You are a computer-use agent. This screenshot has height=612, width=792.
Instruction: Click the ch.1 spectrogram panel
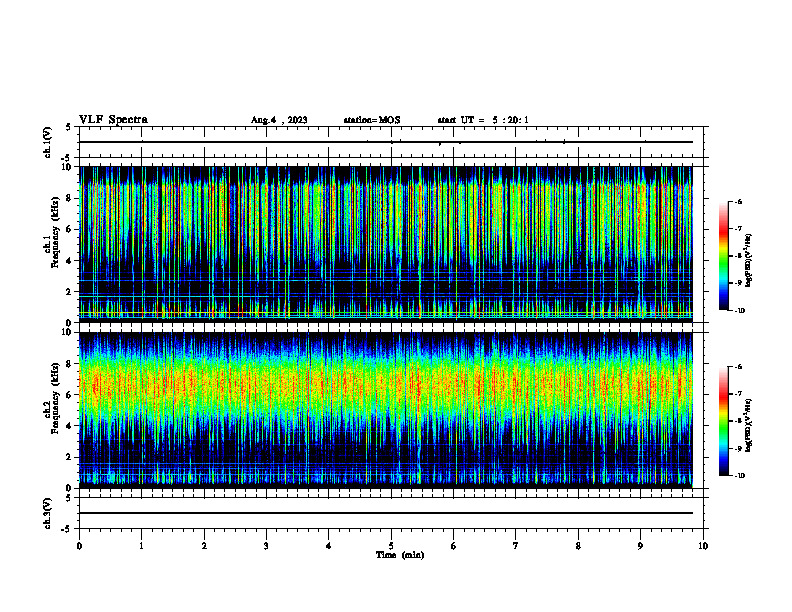386,244
